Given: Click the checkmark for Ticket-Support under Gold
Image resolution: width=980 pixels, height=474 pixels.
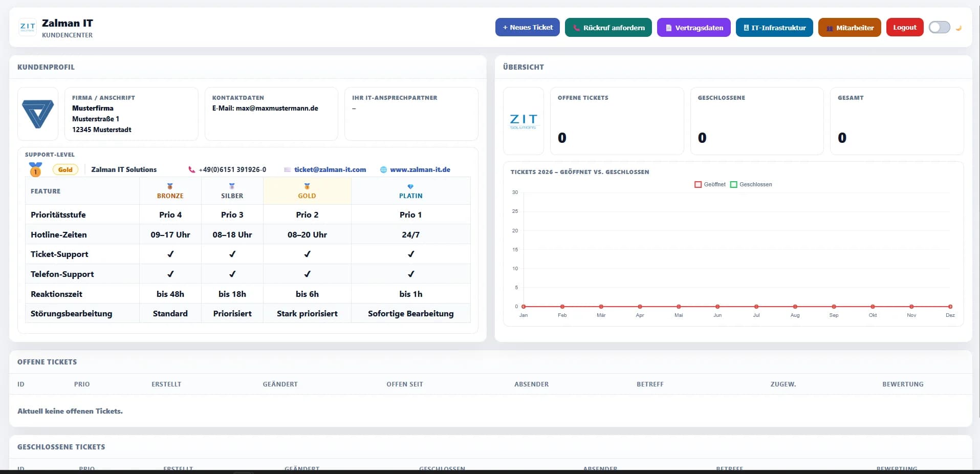Looking at the screenshot, I should click(307, 254).
